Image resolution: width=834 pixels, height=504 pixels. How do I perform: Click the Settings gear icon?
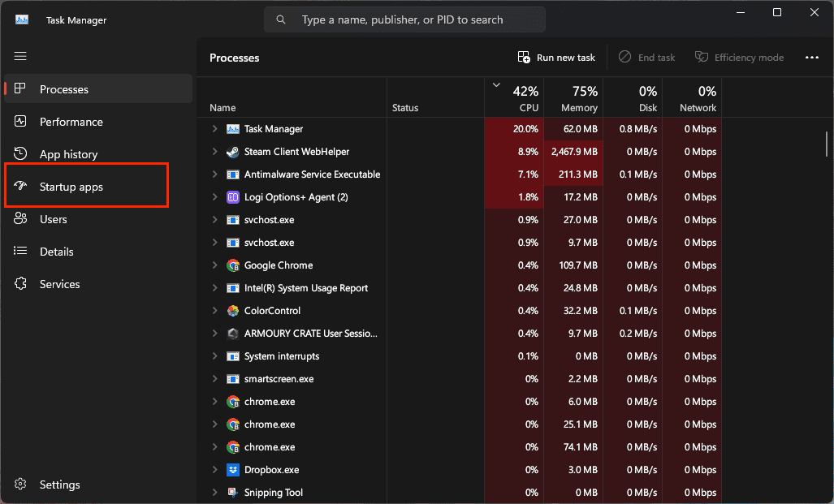20,484
